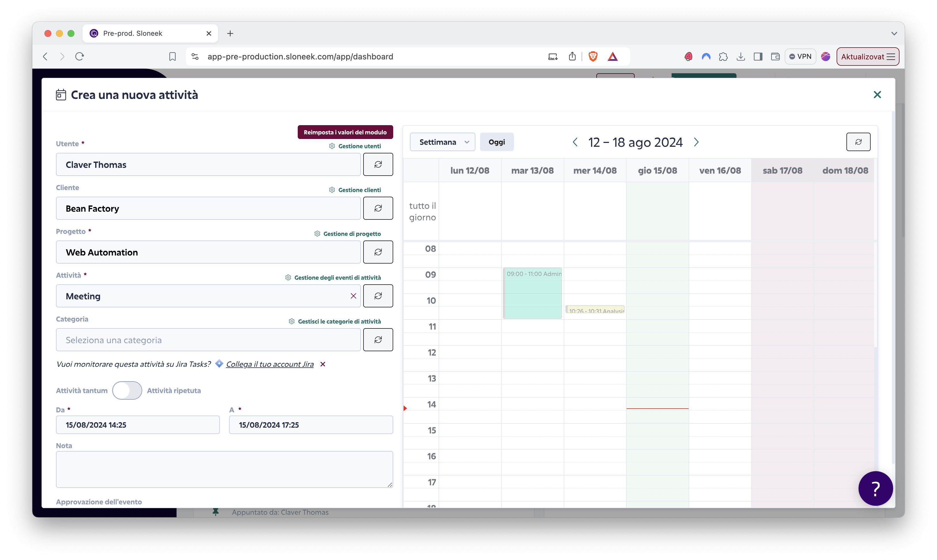The height and width of the screenshot is (560, 937).
Task: Refresh the Progetto field
Action: (378, 252)
